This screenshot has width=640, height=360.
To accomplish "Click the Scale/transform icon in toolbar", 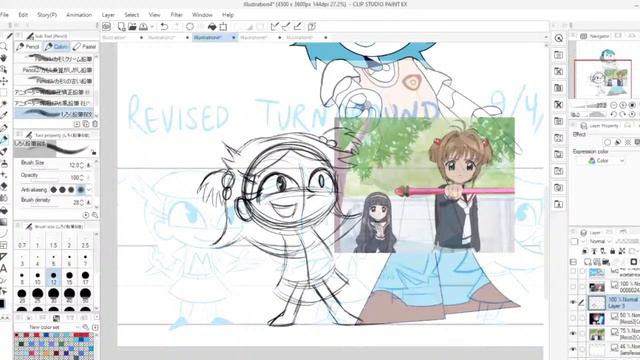I will pyautogui.click(x=223, y=27).
